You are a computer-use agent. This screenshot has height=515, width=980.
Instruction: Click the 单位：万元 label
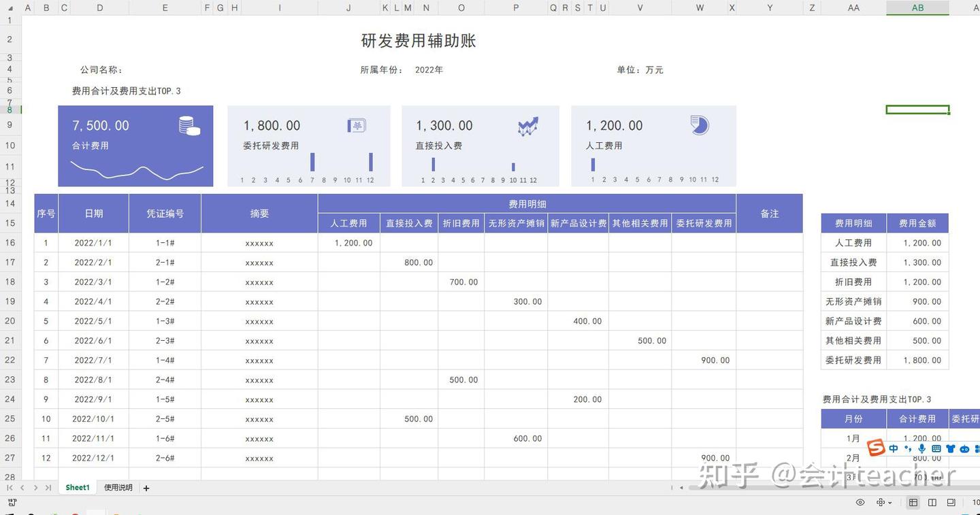tap(640, 70)
